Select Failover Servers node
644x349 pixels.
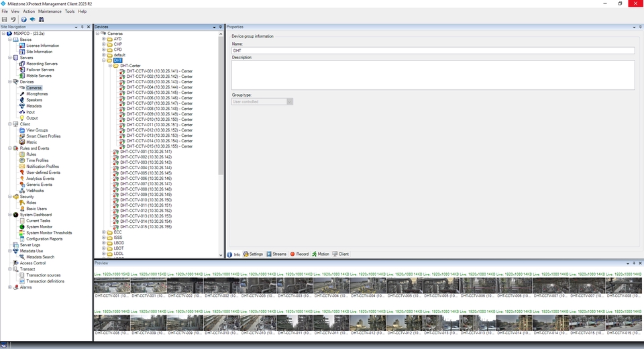[x=40, y=70]
